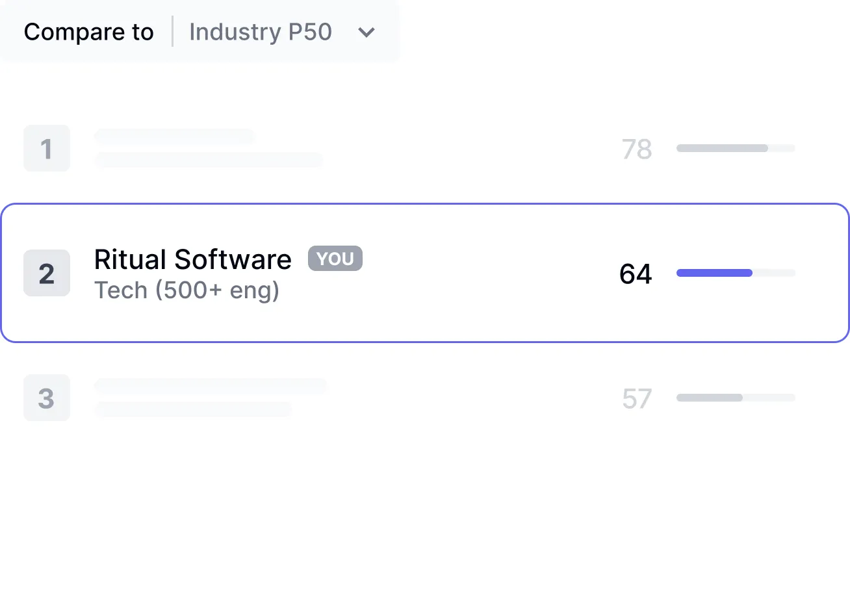Select the placeholder name in rank 1 row
Screen dimensions: 850x616
coord(174,136)
